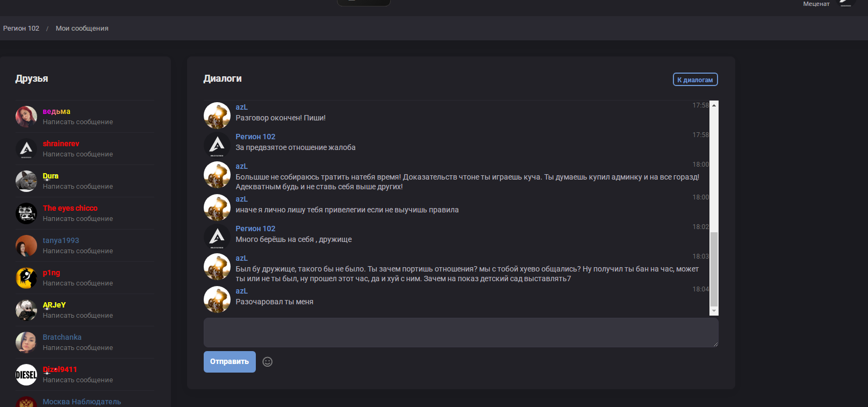This screenshot has height=407, width=868.
Task: Open the emoji picker smiley icon
Action: (267, 362)
